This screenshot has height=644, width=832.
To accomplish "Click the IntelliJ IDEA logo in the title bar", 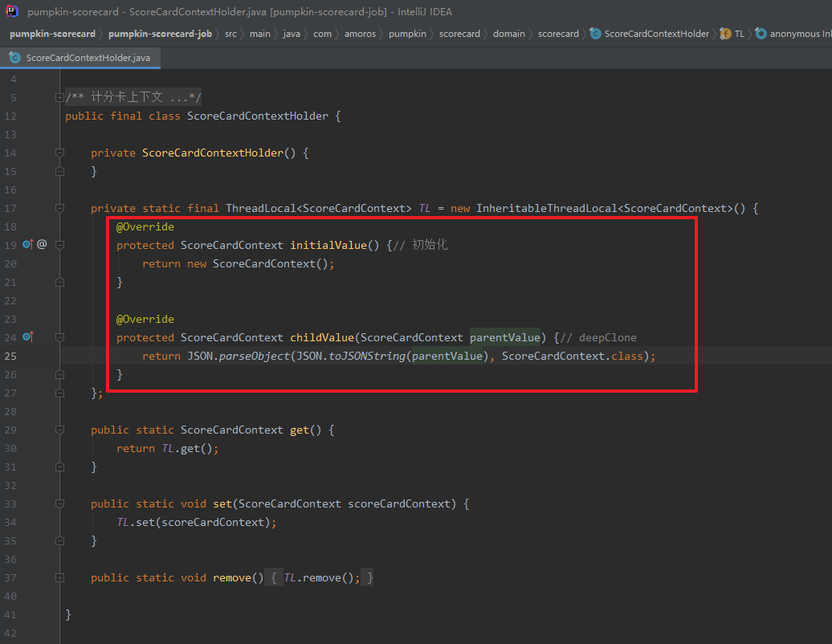I will [12, 11].
